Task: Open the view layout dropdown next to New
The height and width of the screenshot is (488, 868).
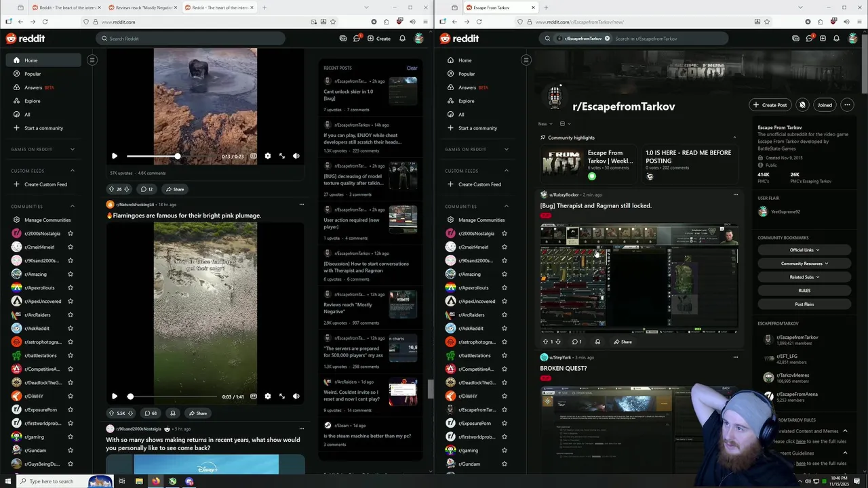Action: 565,124
